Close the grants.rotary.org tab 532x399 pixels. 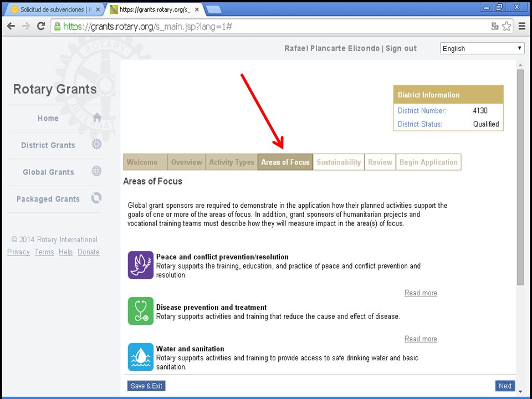pyautogui.click(x=197, y=9)
